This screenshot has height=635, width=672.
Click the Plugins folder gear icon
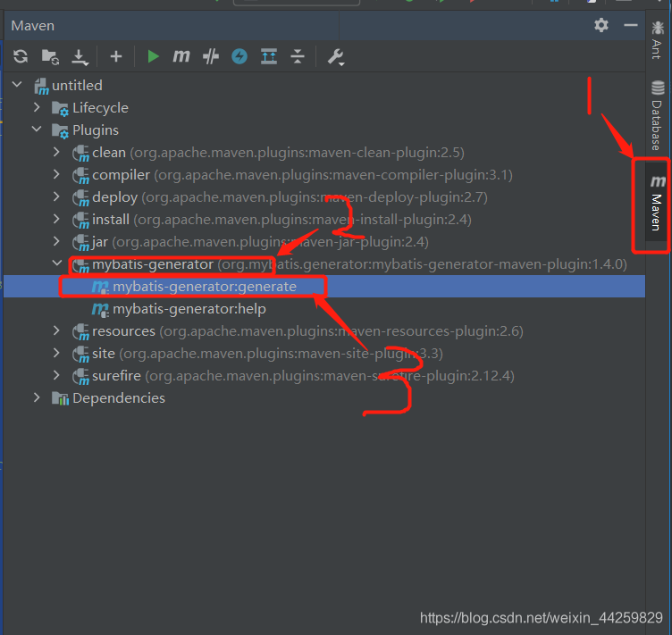pos(60,130)
